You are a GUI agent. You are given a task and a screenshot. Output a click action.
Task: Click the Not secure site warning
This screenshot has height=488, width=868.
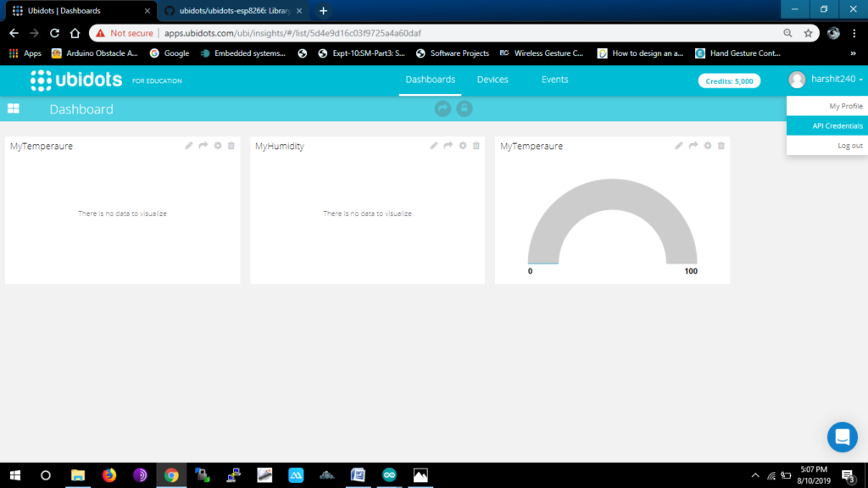125,33
